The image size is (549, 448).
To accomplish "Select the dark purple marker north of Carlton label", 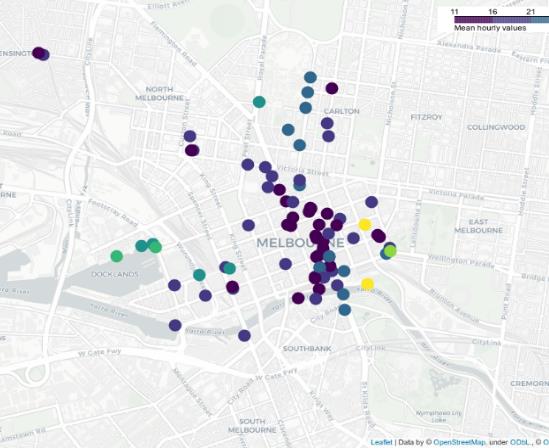I will pos(332,88).
